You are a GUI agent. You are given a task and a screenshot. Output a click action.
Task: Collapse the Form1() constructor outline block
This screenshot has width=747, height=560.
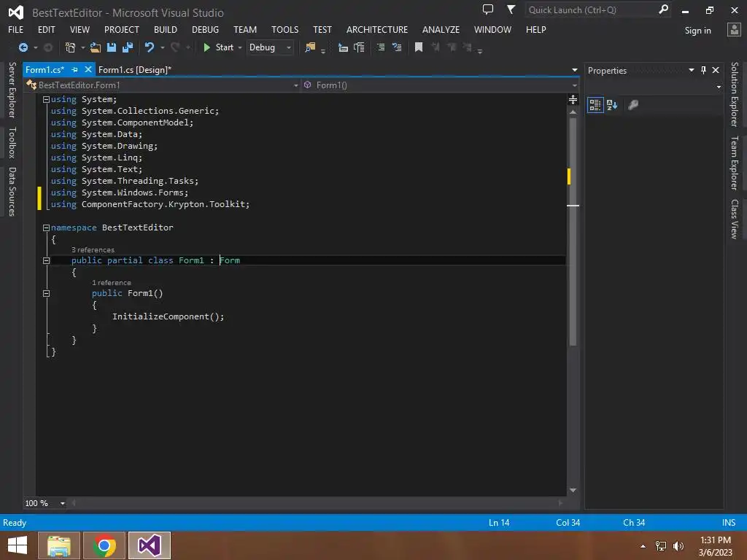pos(46,293)
